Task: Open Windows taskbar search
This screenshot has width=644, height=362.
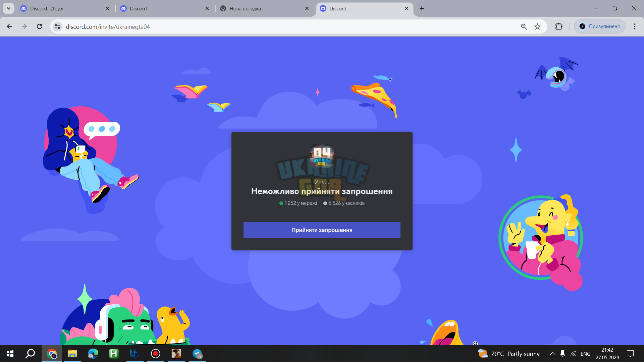Action: [x=31, y=354]
